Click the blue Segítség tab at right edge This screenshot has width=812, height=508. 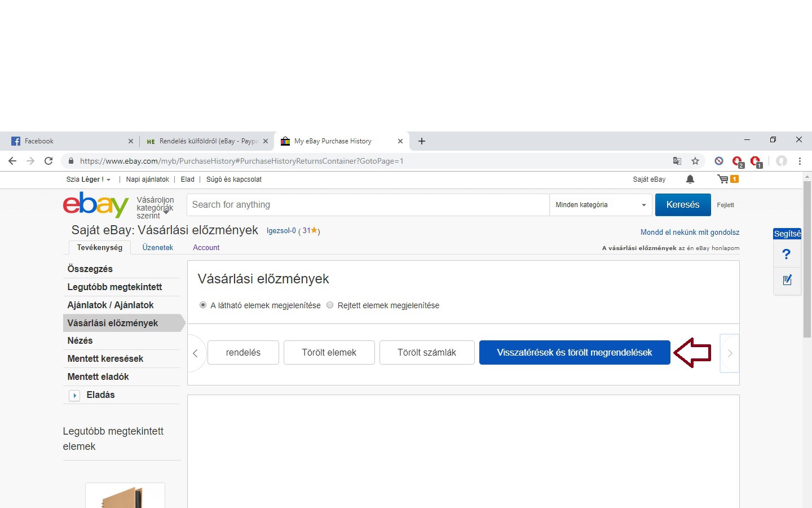tap(787, 234)
